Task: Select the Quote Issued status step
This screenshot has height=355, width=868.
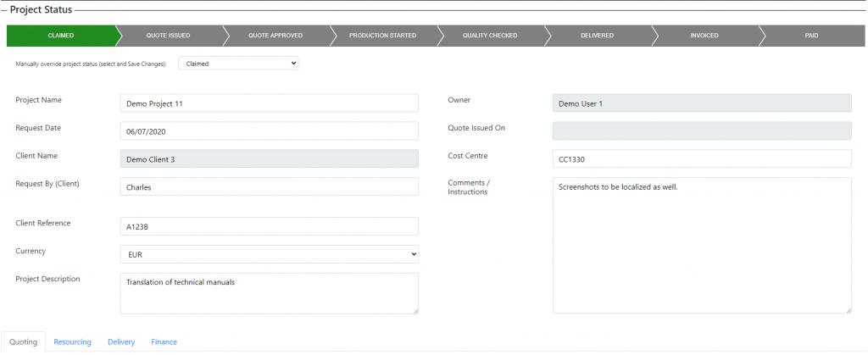Action: tap(169, 36)
